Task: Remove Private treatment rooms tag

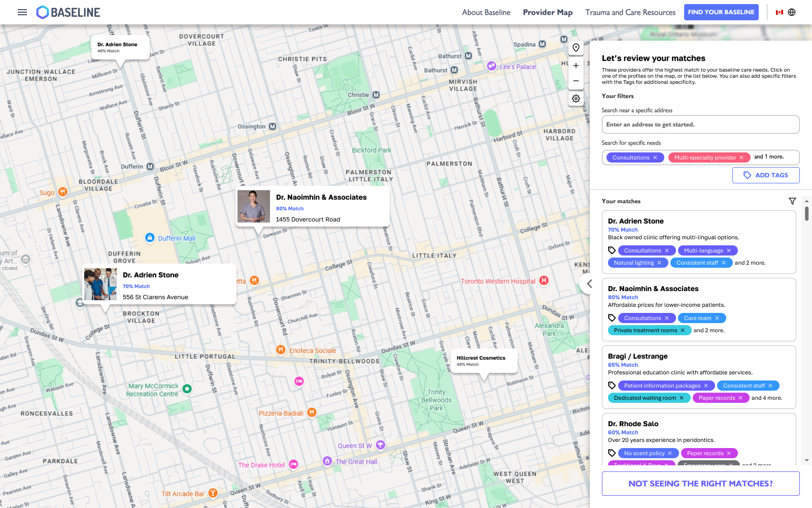Action: coord(683,330)
